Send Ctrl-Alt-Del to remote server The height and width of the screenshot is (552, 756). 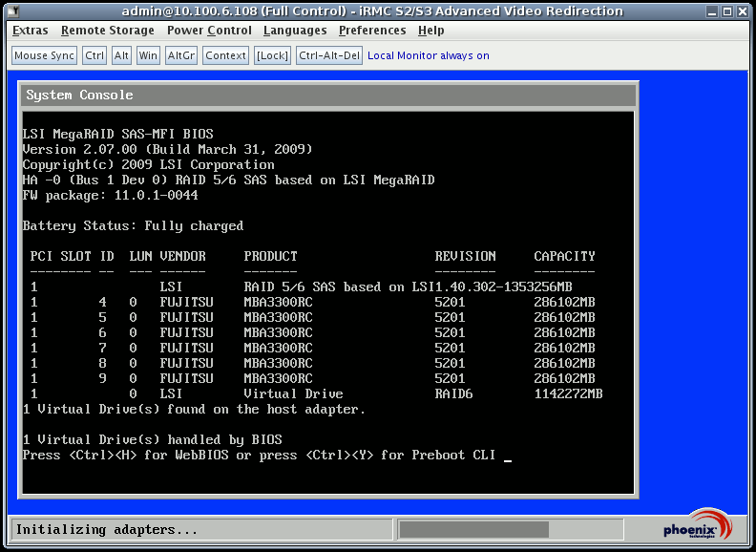pyautogui.click(x=329, y=55)
